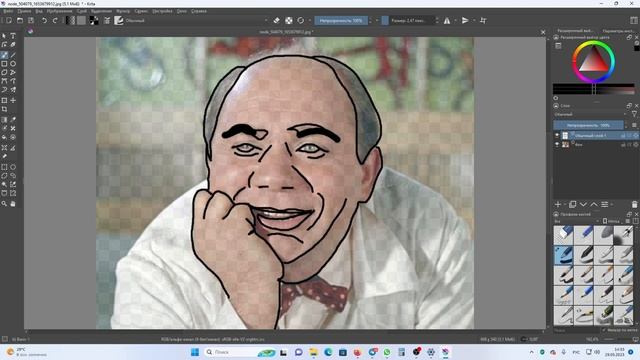Add a new layer with plus button
Image resolution: width=640 pixels, height=360 pixels.
pos(558,204)
